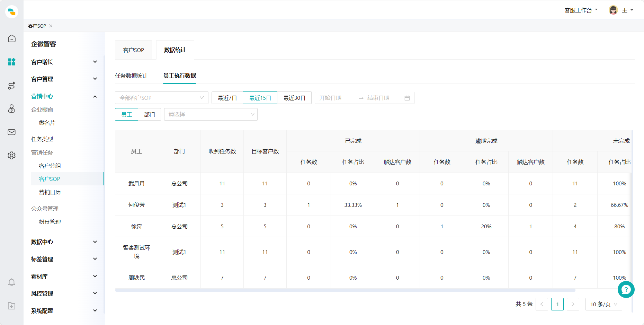Select 客户SOP sidebar menu item
This screenshot has height=325, width=644.
[x=67, y=179]
